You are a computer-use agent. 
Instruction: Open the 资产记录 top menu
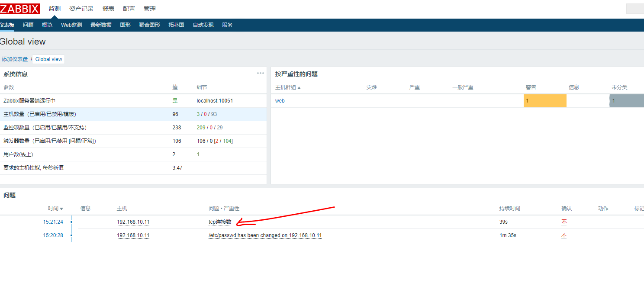tap(81, 9)
